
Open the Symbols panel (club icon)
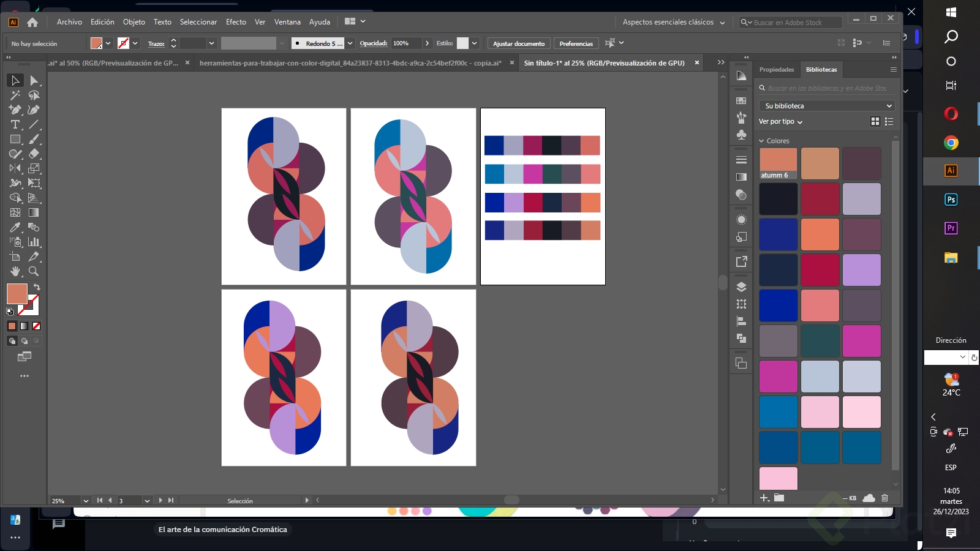741,135
